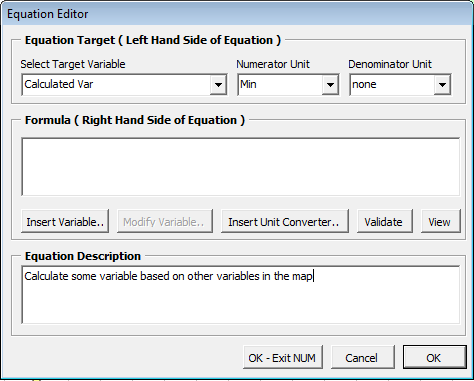Open the Select Target Variable dropdown arrow
Viewport: 474px width, 381px height.
218,85
